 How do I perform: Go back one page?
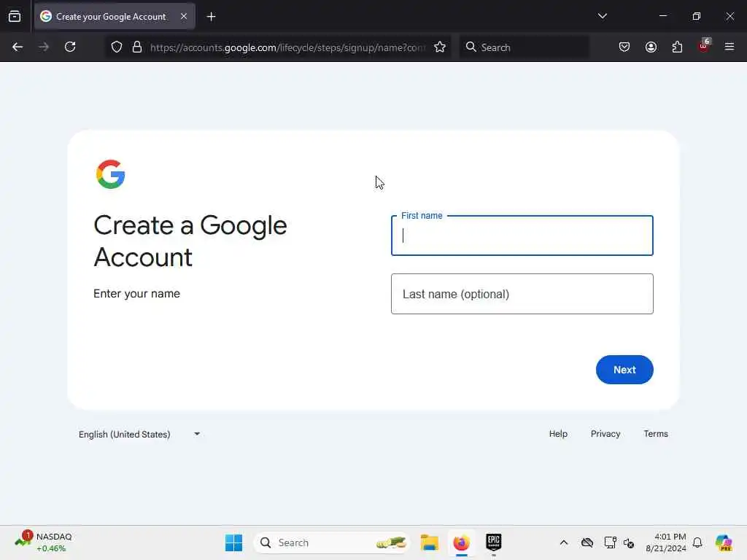(18, 47)
